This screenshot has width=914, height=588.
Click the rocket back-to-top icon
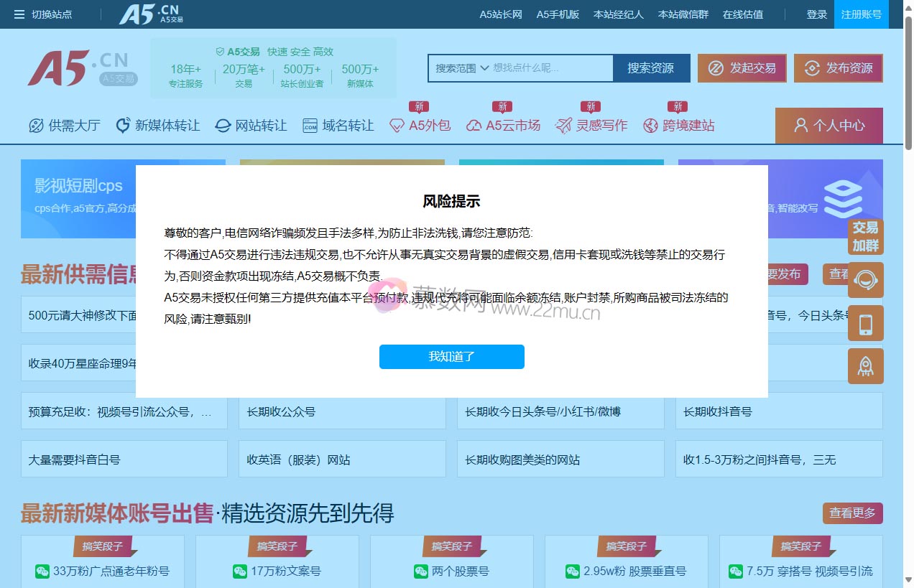coord(865,366)
